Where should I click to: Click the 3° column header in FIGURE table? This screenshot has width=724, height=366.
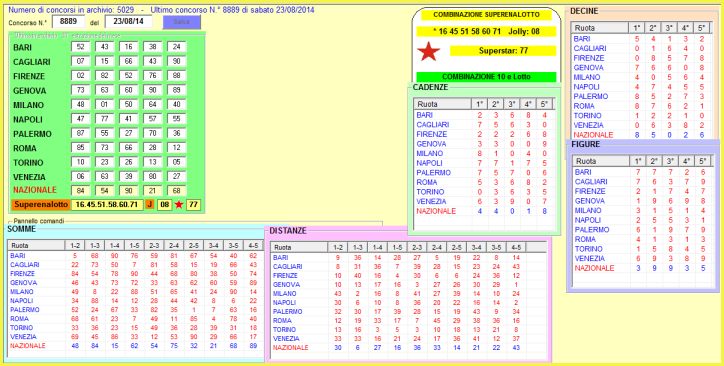[670, 162]
